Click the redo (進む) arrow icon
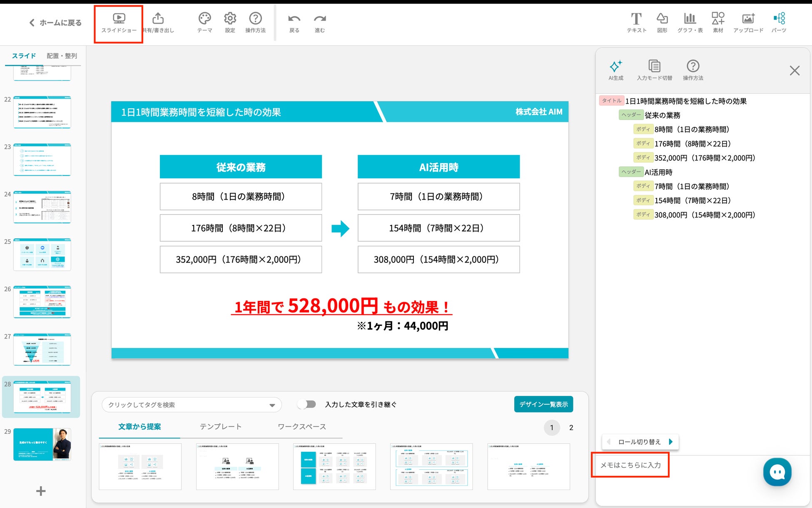812x508 pixels. point(319,19)
